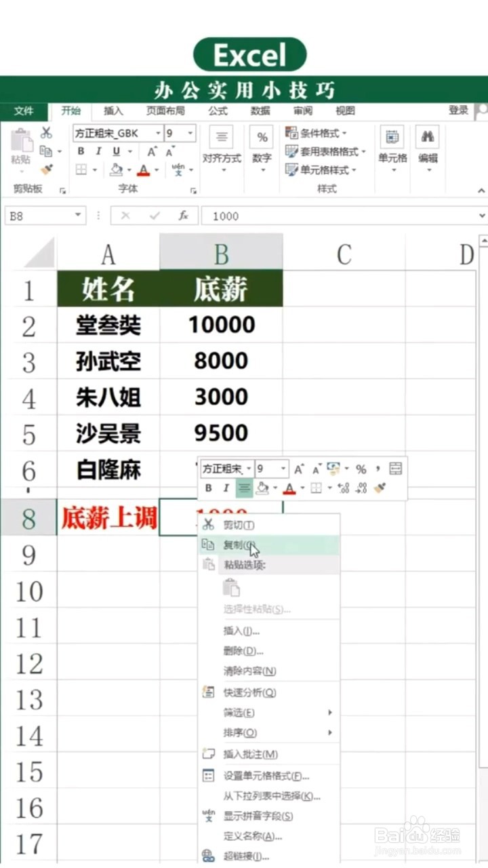Open the 对齐方式 alignment group
The image size is (488, 868).
pyautogui.click(x=221, y=148)
